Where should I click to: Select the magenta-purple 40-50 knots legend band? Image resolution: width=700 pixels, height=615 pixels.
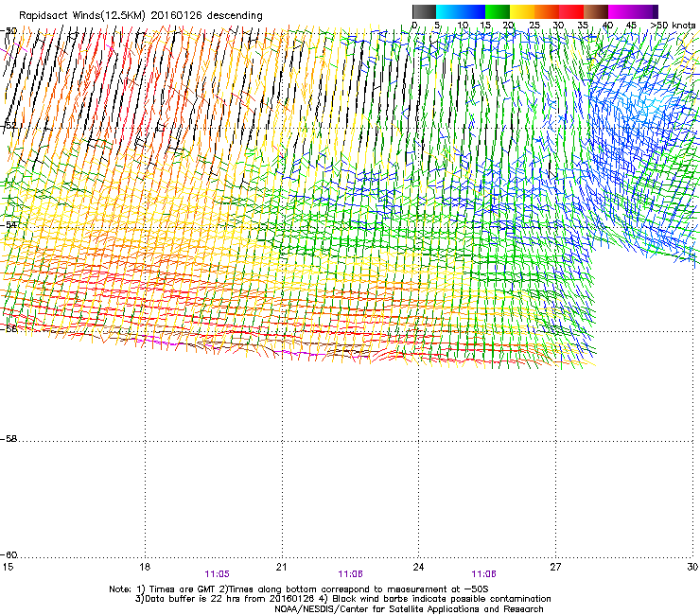(633, 11)
